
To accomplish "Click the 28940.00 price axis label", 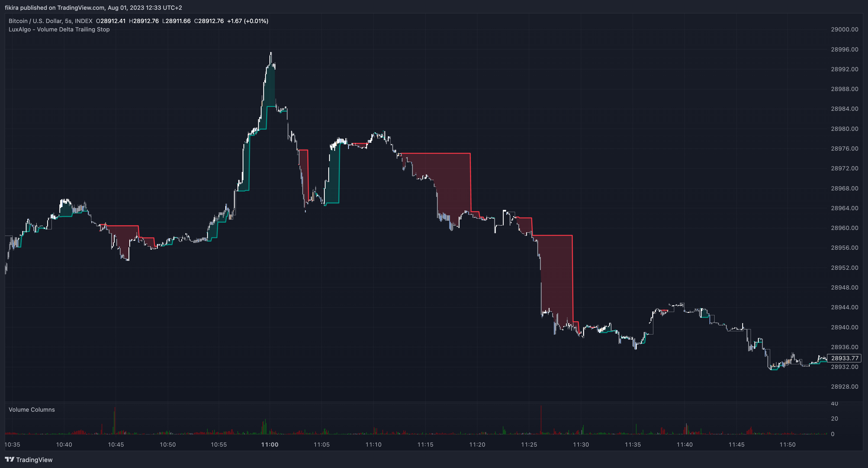I will (844, 327).
